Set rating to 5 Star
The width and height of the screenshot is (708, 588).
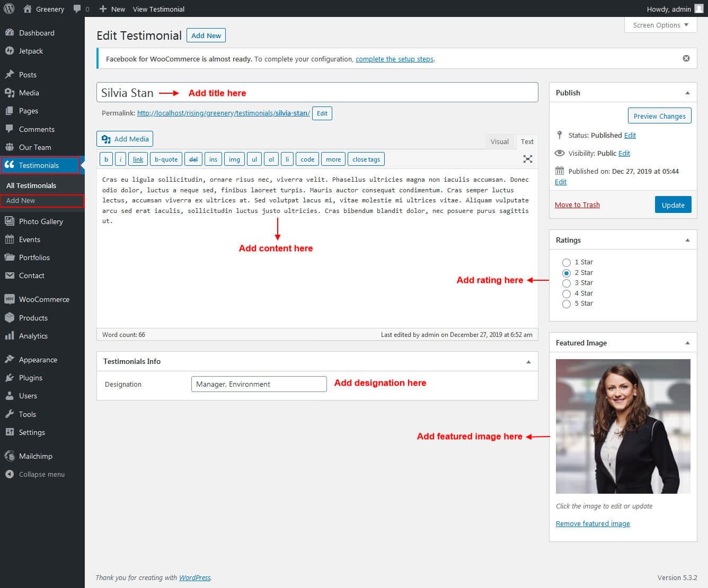coord(567,304)
